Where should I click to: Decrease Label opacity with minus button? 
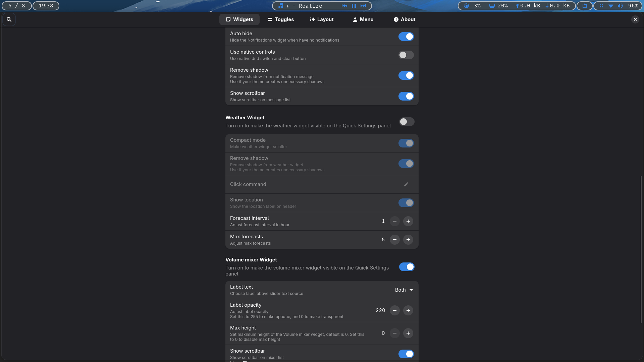394,310
